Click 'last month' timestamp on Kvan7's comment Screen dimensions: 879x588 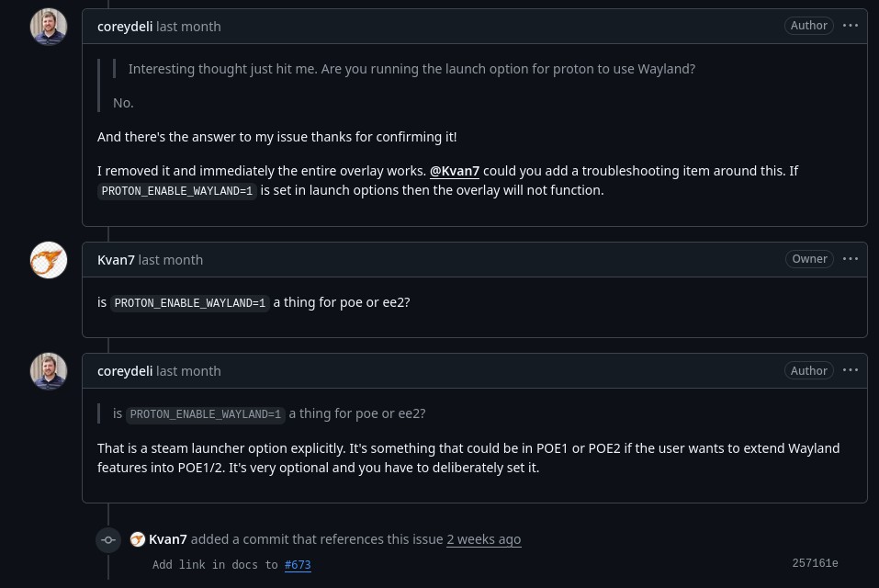click(171, 260)
